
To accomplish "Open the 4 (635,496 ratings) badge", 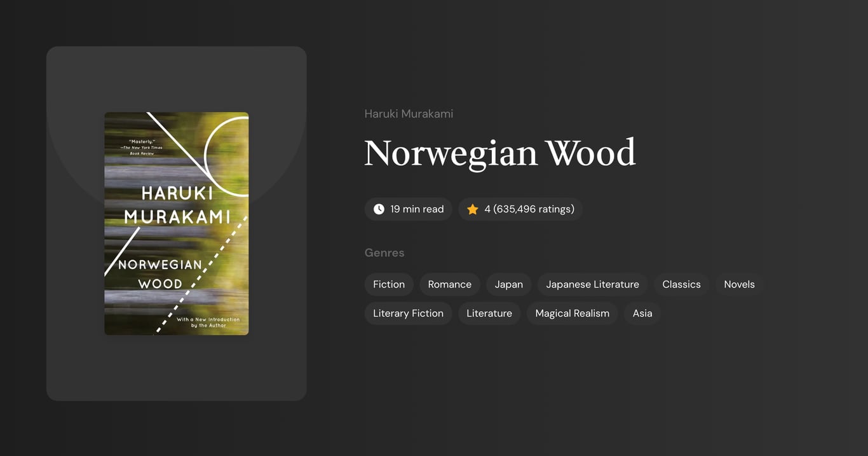I will (x=520, y=209).
